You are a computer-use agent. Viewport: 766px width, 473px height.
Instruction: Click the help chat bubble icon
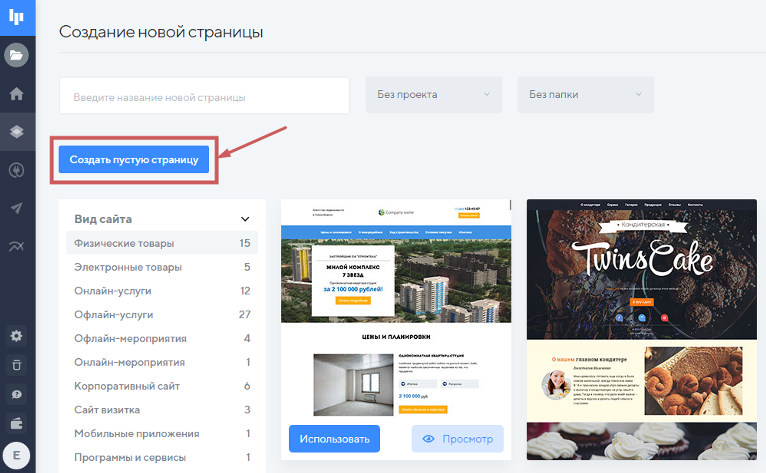click(x=16, y=395)
